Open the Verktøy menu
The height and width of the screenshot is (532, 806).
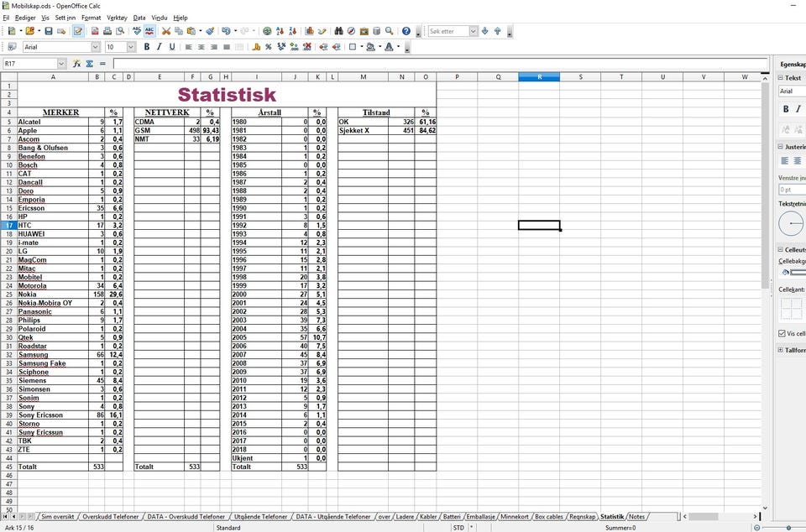coord(117,18)
